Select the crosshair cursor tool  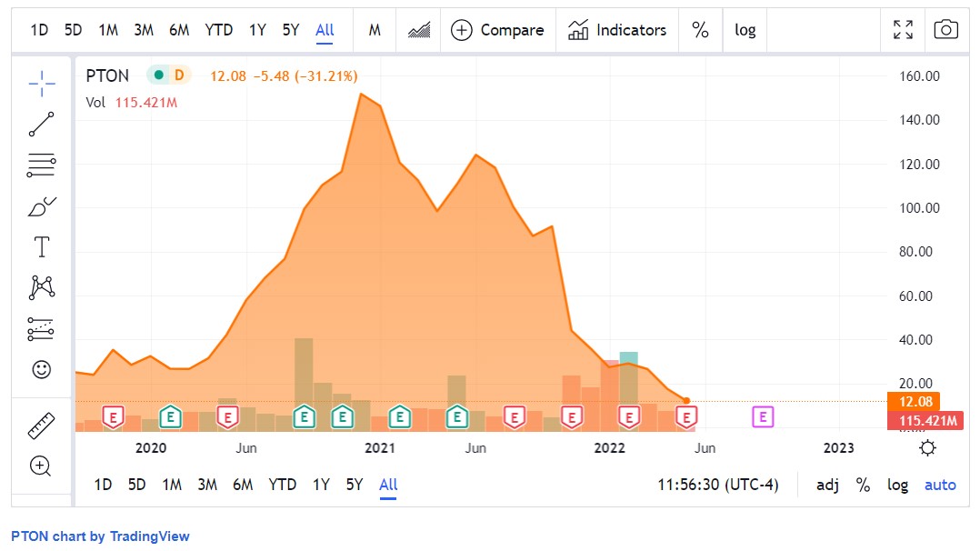41,83
